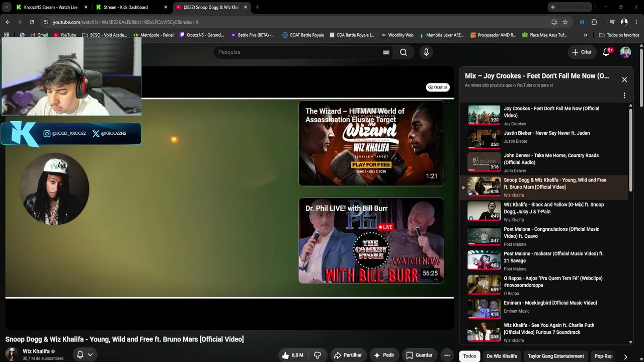
Task: Open the Mix playlist options menu
Action: click(x=624, y=96)
